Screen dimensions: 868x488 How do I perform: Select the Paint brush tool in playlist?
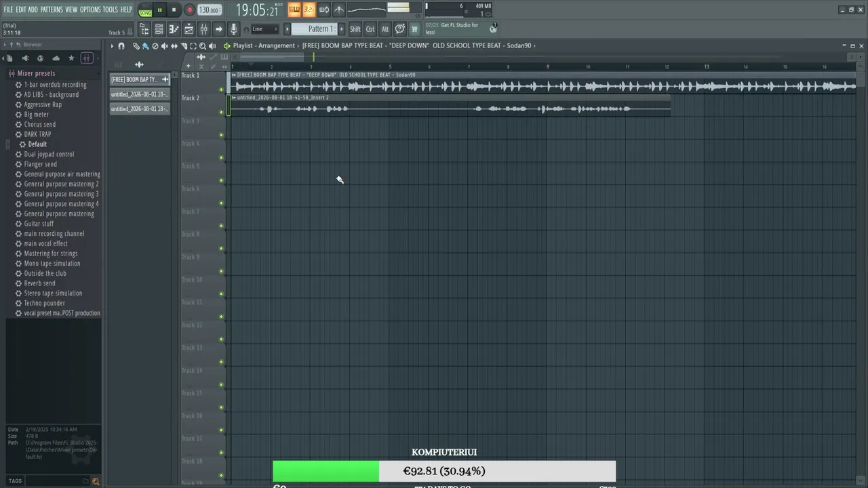click(145, 46)
